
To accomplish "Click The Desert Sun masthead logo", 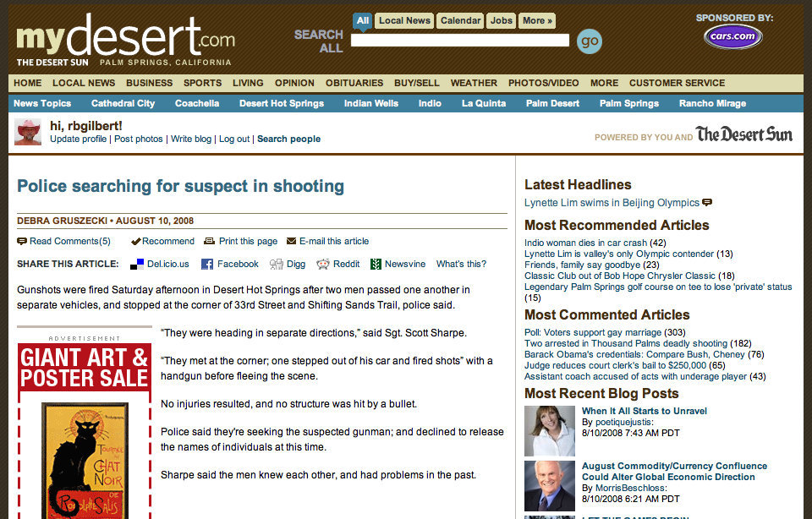I will click(744, 134).
